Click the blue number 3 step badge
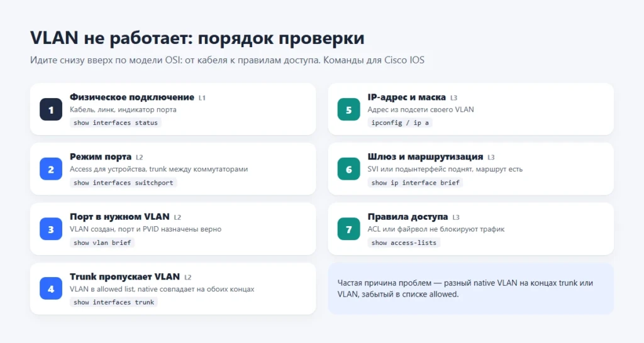The width and height of the screenshot is (644, 343). click(x=51, y=229)
